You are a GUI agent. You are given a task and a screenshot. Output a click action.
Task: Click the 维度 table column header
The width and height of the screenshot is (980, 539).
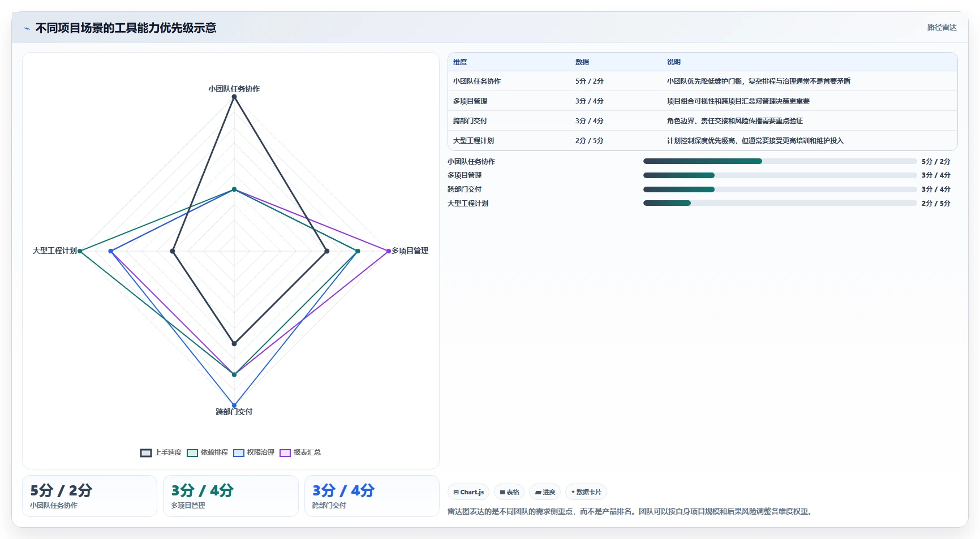(x=460, y=62)
